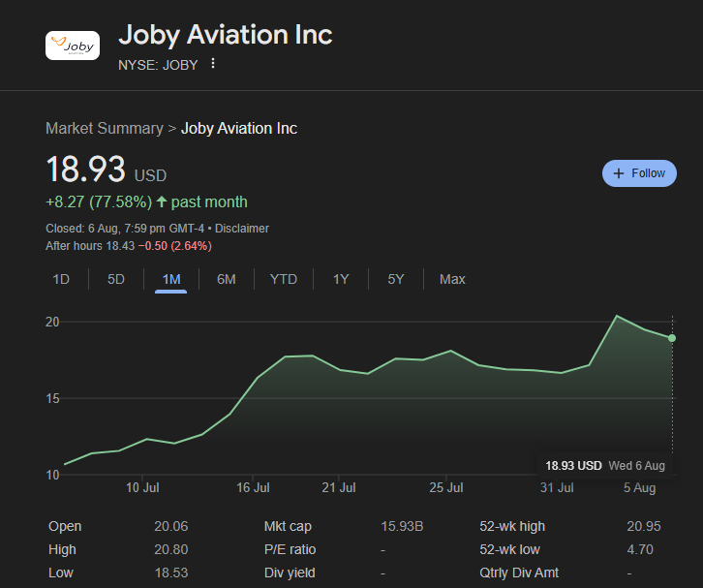Click the High value 20.80
703x588 pixels.
tap(171, 549)
